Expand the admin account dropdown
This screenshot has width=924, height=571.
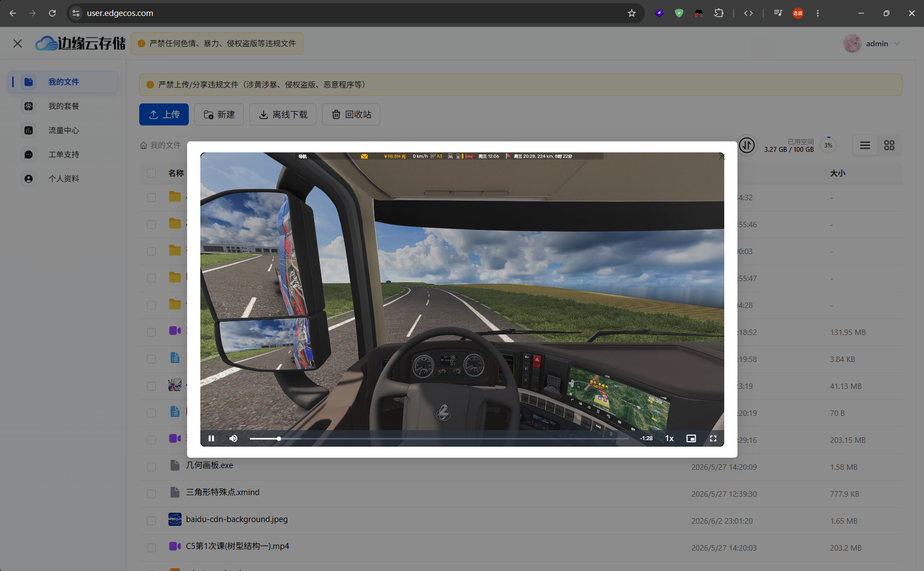[872, 43]
